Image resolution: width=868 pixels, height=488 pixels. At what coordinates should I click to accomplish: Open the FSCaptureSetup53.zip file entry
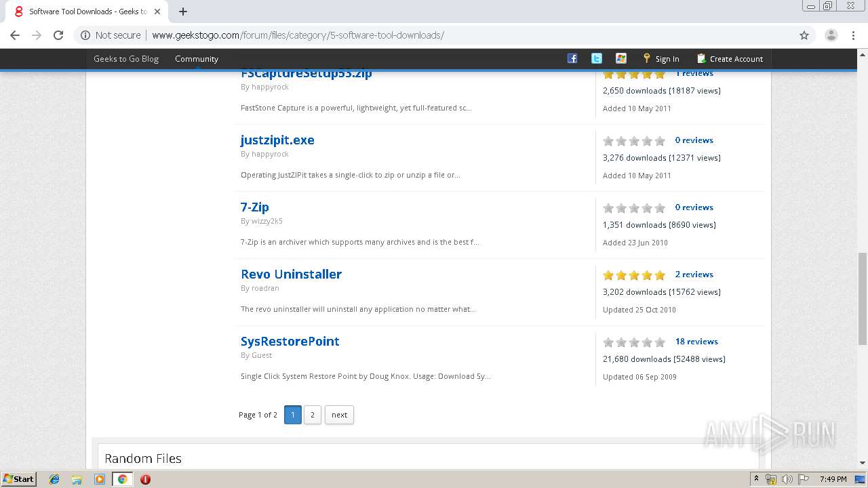[307, 74]
